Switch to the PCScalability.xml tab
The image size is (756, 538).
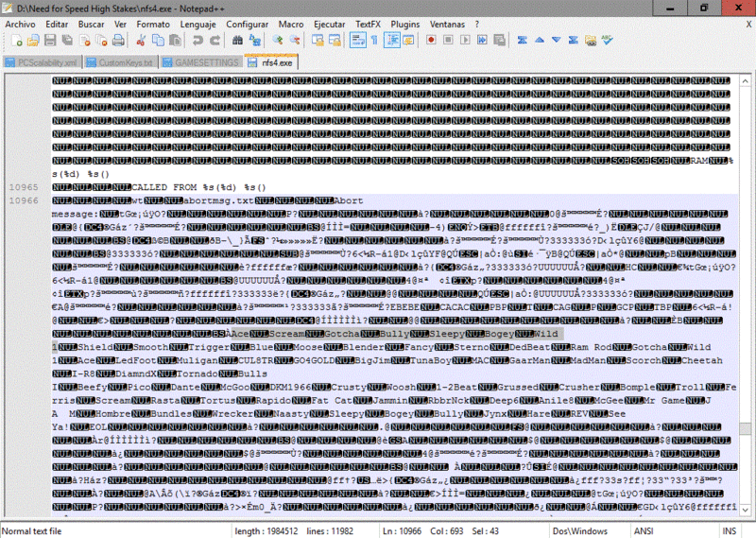[x=42, y=62]
